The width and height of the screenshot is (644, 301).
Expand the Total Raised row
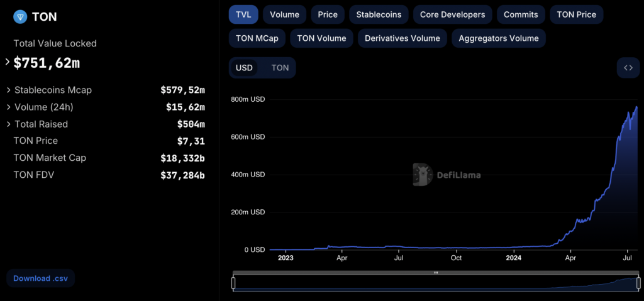tap(9, 124)
